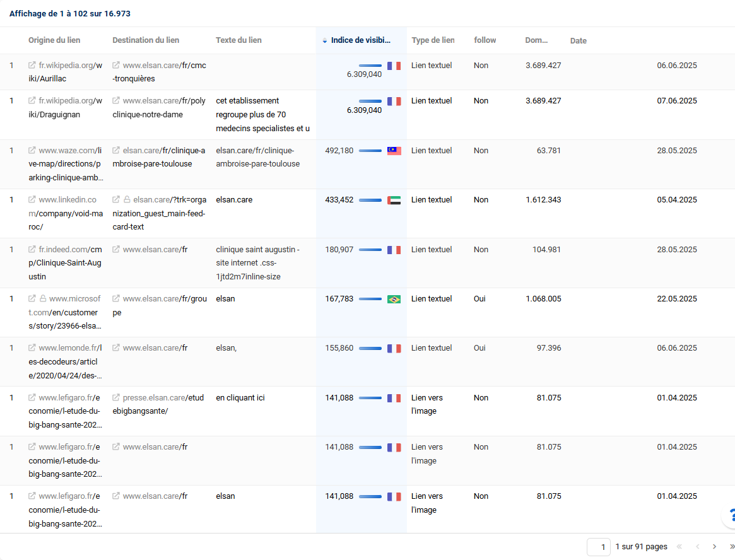Viewport: 735px width, 560px height.
Task: Sort the table by the Date column
Action: pyautogui.click(x=579, y=41)
